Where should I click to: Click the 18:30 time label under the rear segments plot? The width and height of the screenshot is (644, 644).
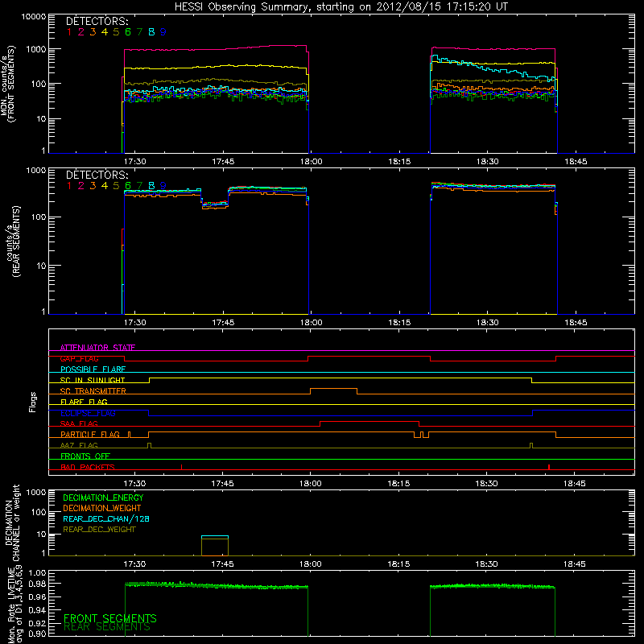[488, 323]
